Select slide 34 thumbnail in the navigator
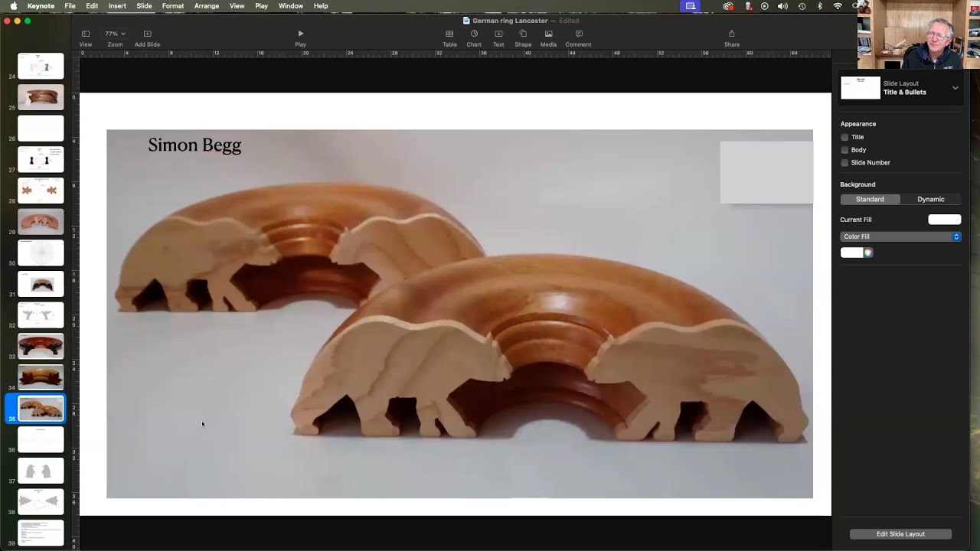 pyautogui.click(x=41, y=377)
